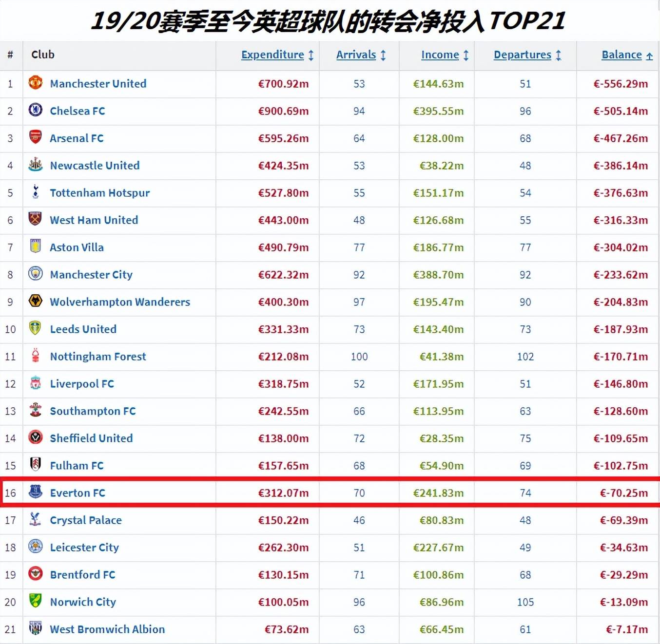Image resolution: width=660 pixels, height=644 pixels.
Task: Open the Fulham FC club link
Action: (x=77, y=466)
